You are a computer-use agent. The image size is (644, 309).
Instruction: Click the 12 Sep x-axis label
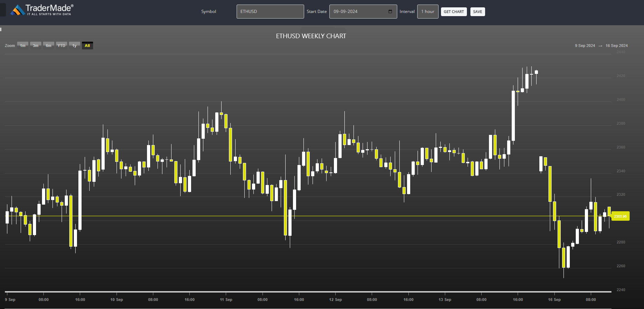pos(335,300)
